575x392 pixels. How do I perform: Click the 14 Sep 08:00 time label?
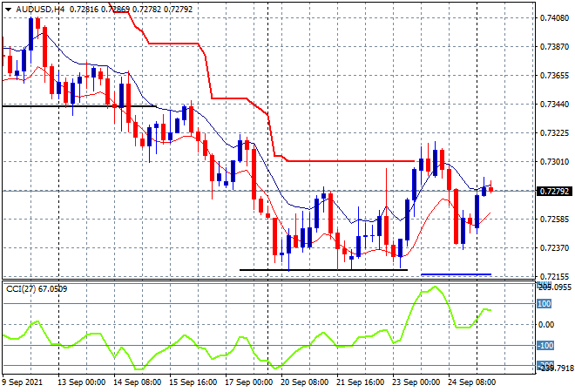(x=137, y=382)
